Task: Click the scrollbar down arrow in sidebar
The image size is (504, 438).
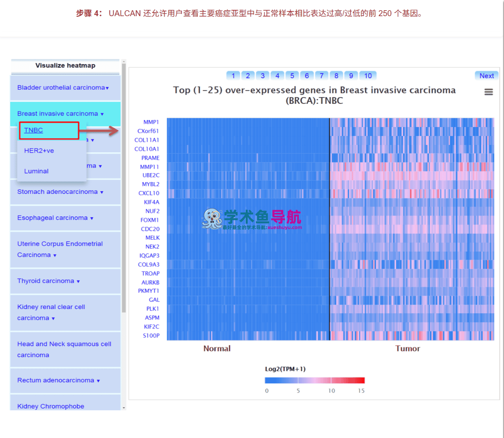Action: 124,408
